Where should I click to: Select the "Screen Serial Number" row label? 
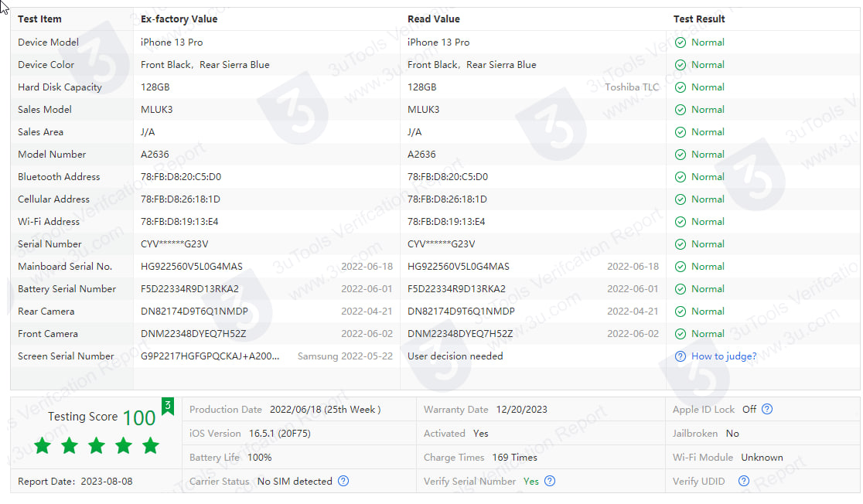(x=66, y=356)
